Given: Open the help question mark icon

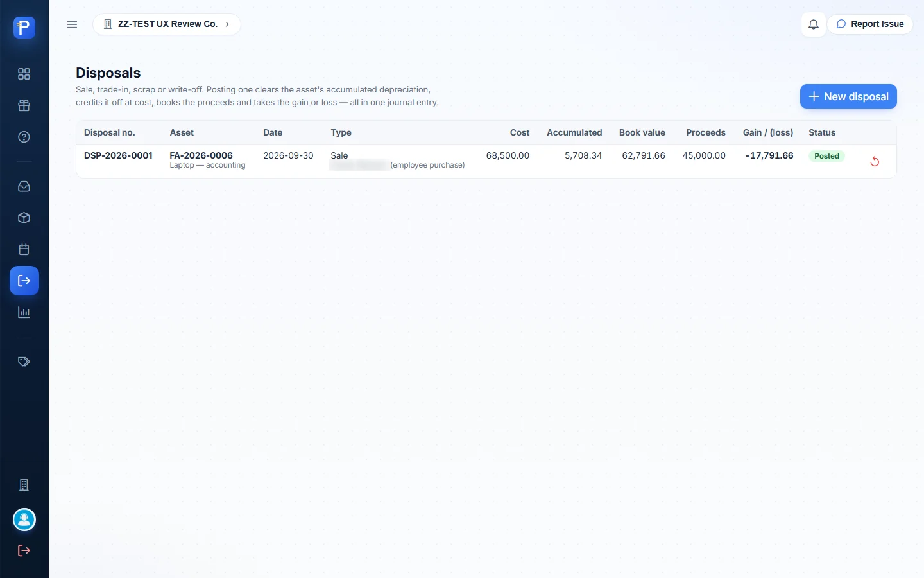Looking at the screenshot, I should tap(24, 137).
